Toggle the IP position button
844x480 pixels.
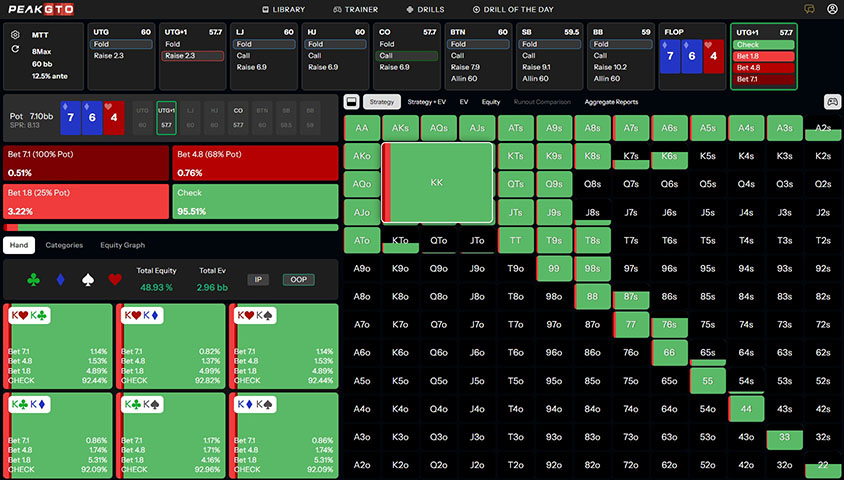click(x=258, y=280)
